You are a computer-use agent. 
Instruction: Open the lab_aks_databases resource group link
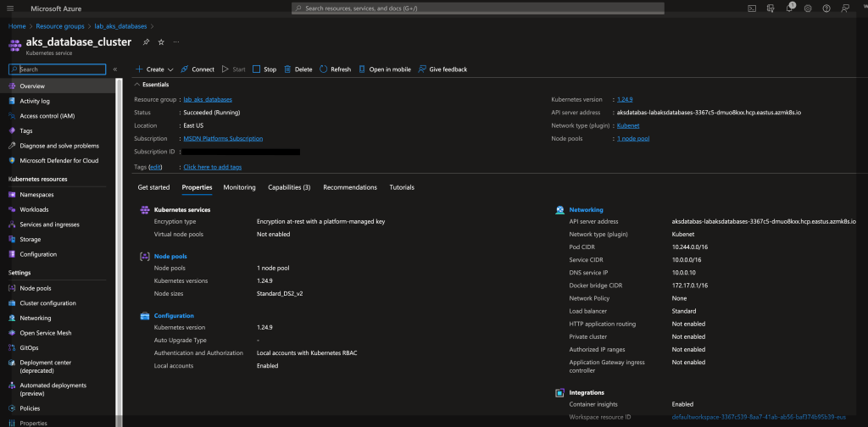point(208,99)
